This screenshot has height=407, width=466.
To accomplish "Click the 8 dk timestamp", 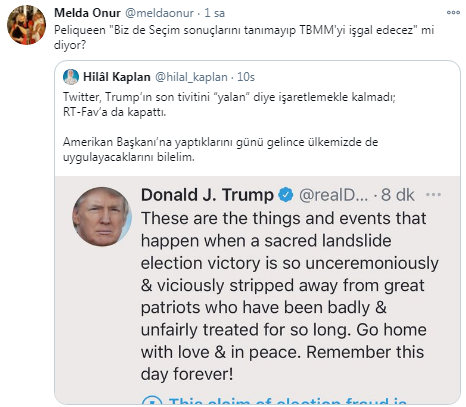I will (x=398, y=195).
